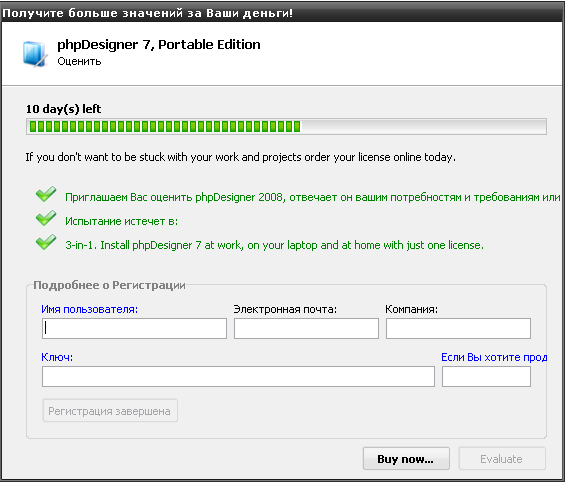Click the Имя пользователя blue label
This screenshot has height=483, width=565.
[89, 309]
